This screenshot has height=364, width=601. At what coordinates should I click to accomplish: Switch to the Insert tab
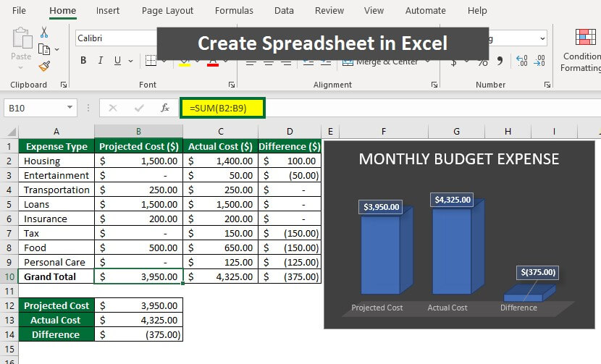pyautogui.click(x=108, y=11)
